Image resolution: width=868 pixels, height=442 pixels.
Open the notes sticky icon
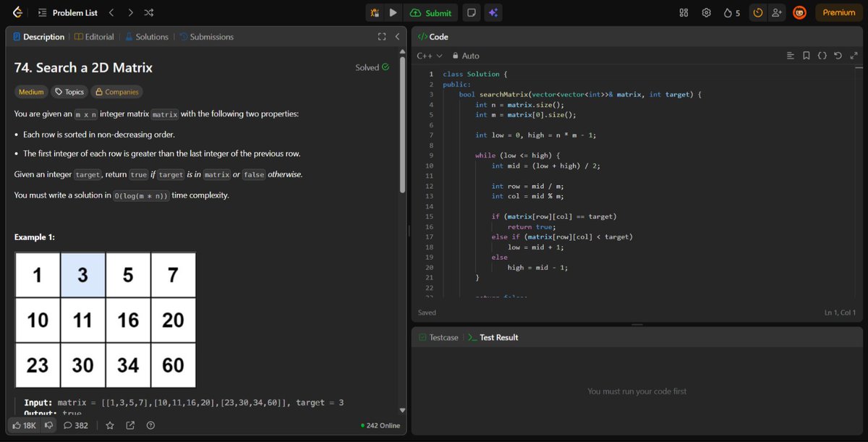pyautogui.click(x=472, y=13)
